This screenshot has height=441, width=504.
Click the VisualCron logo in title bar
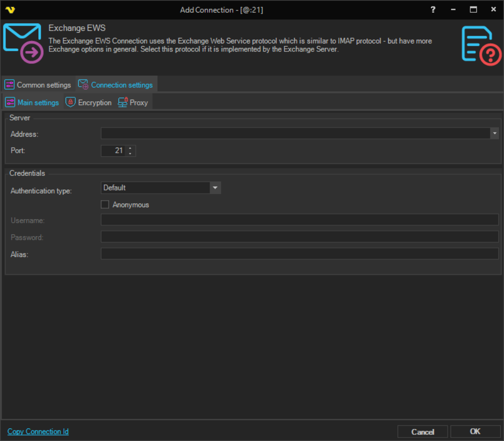point(10,10)
